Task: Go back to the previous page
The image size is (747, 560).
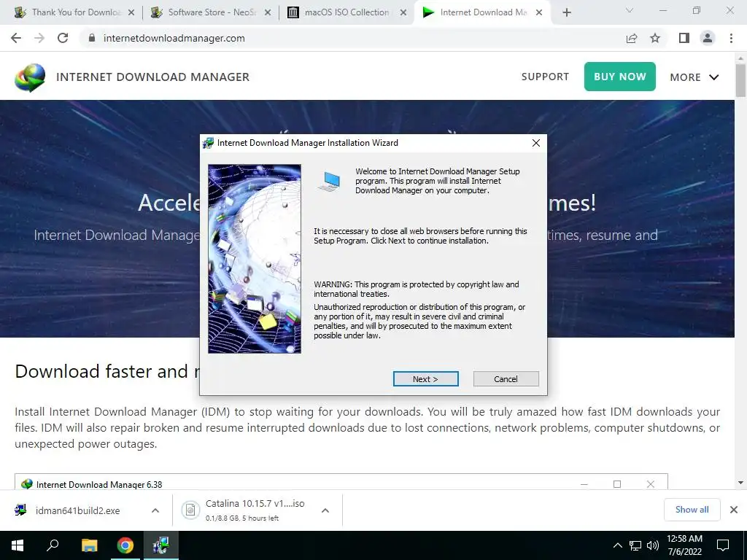Action: [16, 38]
